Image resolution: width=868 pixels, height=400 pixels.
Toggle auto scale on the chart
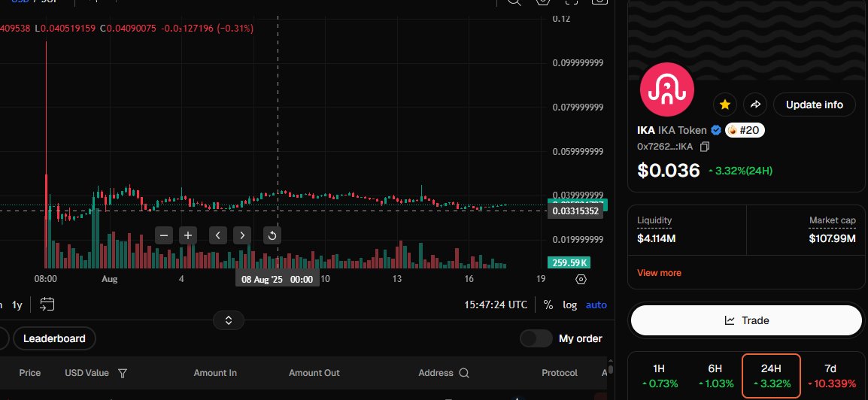[x=596, y=305]
